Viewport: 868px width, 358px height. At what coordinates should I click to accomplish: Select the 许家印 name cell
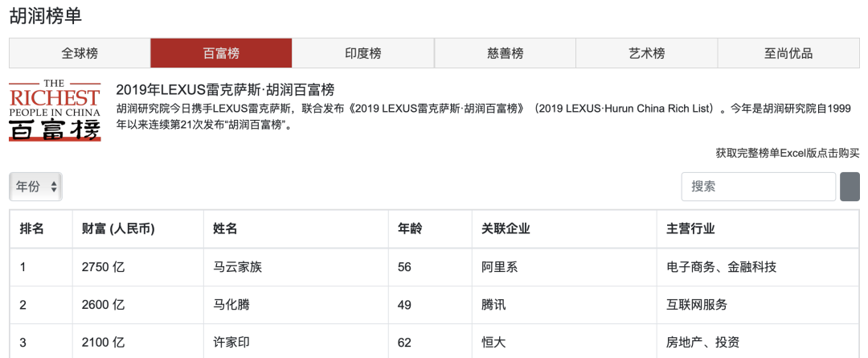pos(231,343)
